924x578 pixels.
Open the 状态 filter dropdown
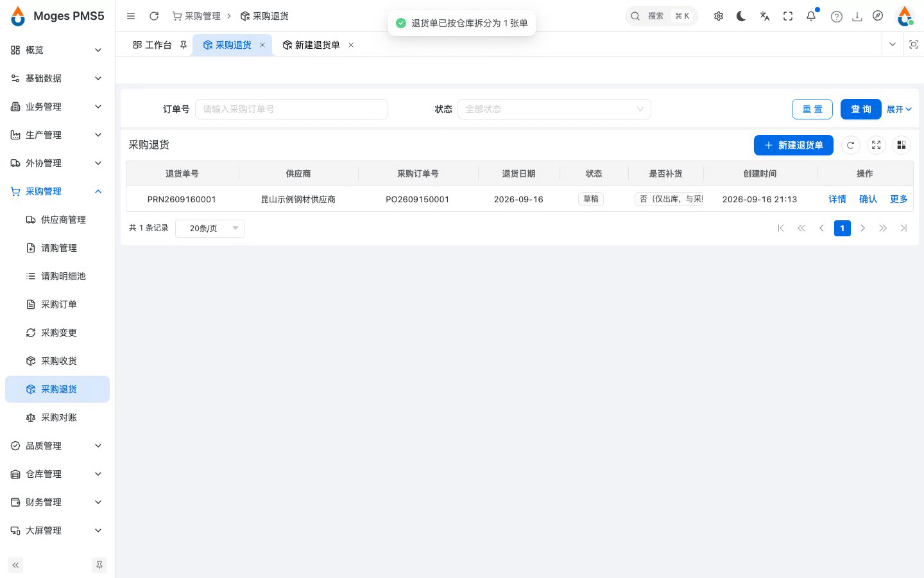coord(554,109)
